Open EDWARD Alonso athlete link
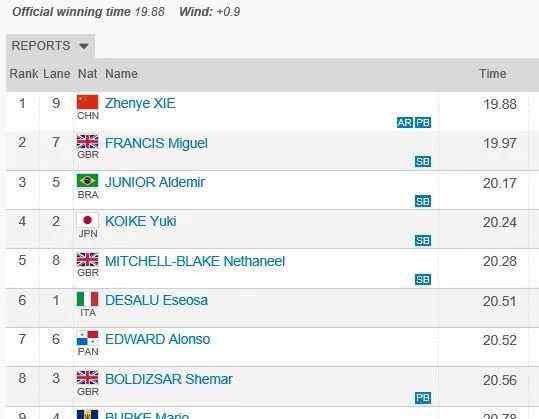Image resolution: width=539 pixels, height=419 pixels. tap(157, 339)
